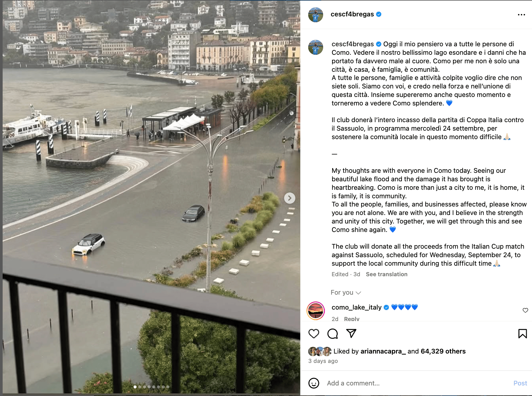Screen dimensions: 532x396
Task: Open the three-dot more options menu
Action: 521,15
